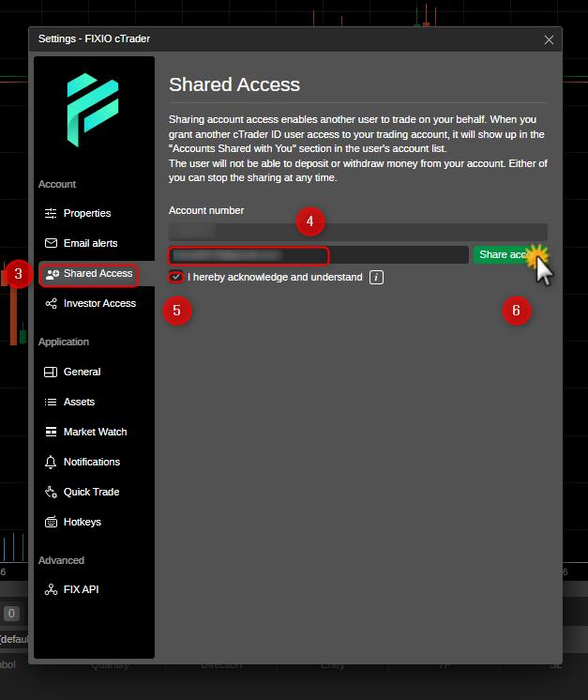Click the Hotkeys keyboard icon

(x=51, y=522)
